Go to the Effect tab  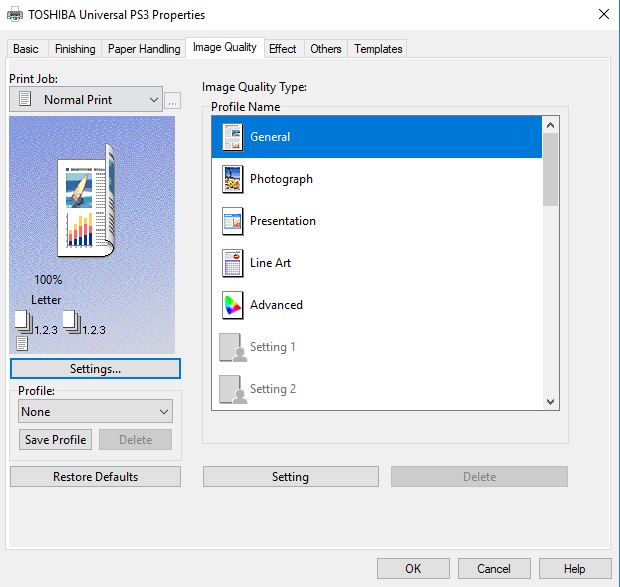282,49
